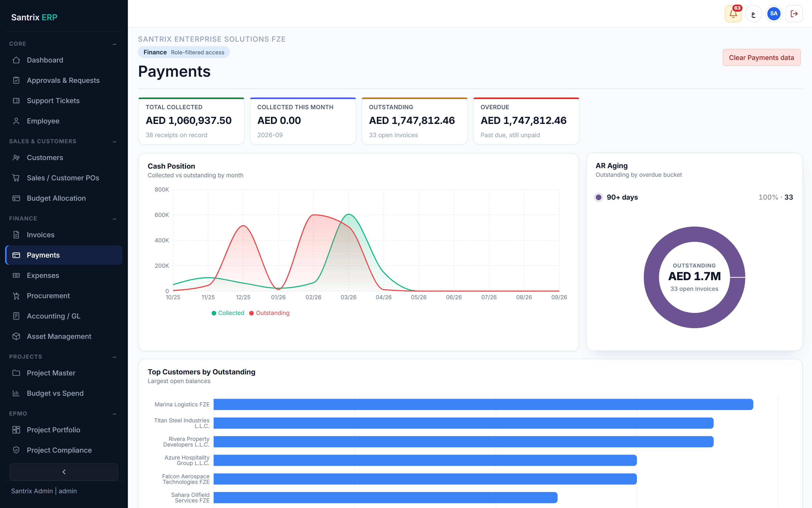Toggle the Outstanding series in chart legend
The image size is (812, 508).
point(269,313)
